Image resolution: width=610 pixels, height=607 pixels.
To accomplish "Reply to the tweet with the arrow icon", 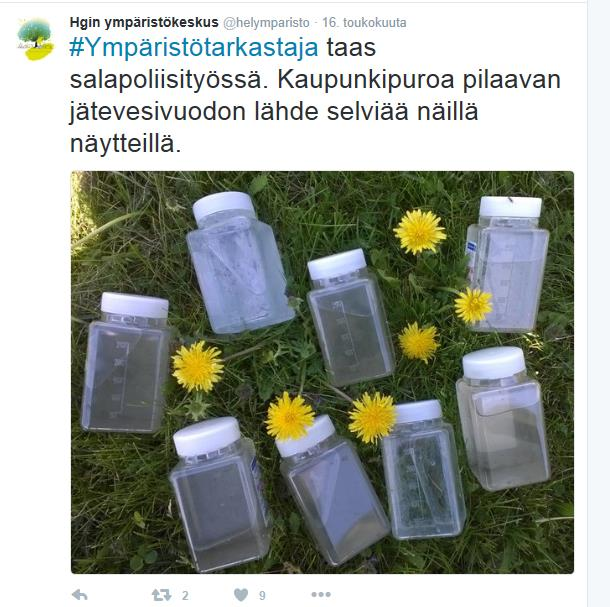I will tap(80, 595).
